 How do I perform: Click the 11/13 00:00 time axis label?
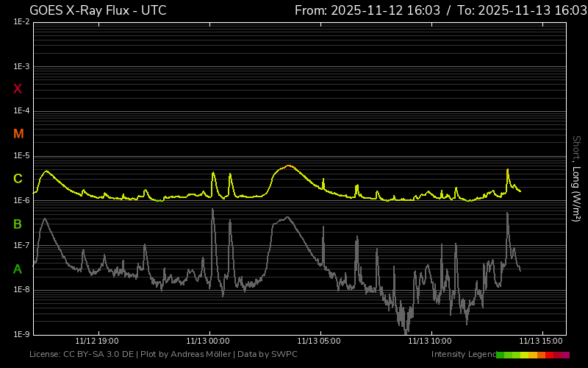click(x=208, y=342)
